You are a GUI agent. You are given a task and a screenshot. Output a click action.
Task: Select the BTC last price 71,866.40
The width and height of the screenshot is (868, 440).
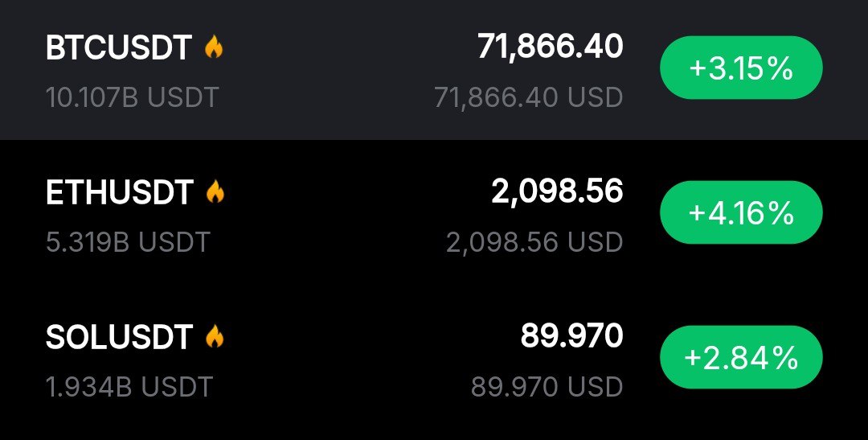[x=550, y=47]
